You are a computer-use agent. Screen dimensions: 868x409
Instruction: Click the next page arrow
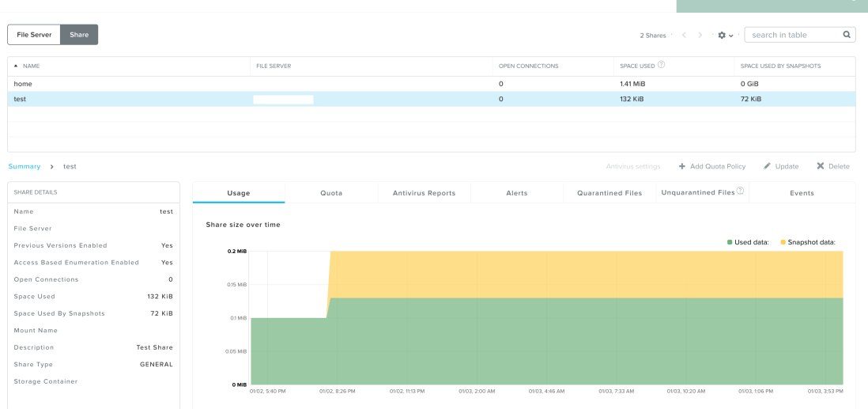[700, 36]
